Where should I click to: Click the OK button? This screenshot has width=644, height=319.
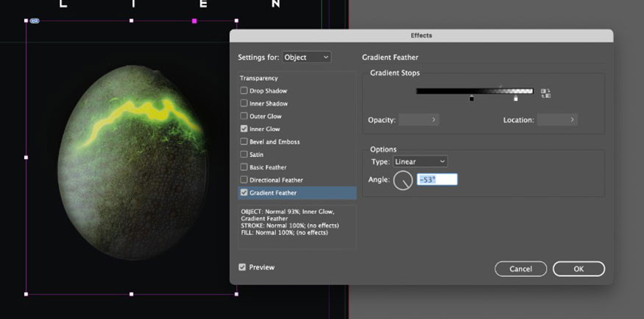click(578, 269)
